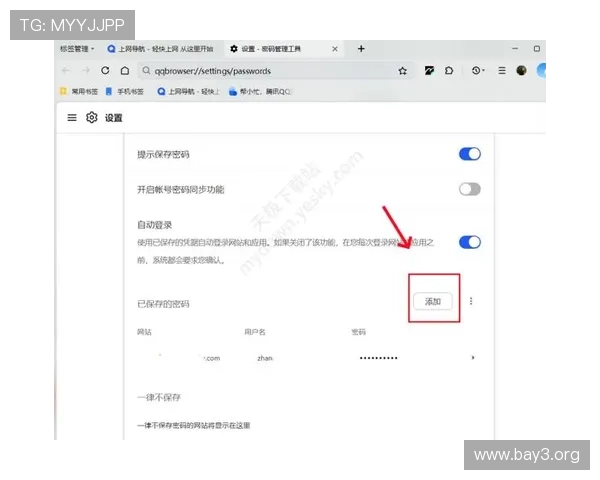Click the forward navigation arrow

86,70
